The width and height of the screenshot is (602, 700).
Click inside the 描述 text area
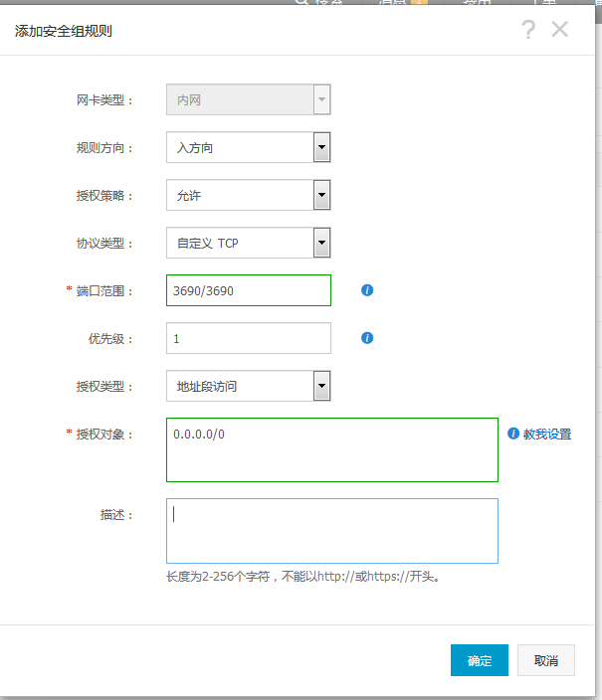click(x=331, y=531)
